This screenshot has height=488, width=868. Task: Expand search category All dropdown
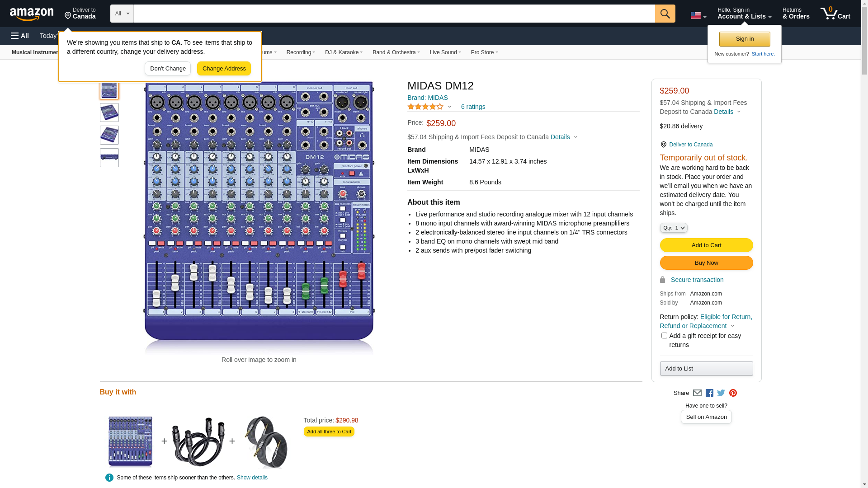[x=122, y=14]
